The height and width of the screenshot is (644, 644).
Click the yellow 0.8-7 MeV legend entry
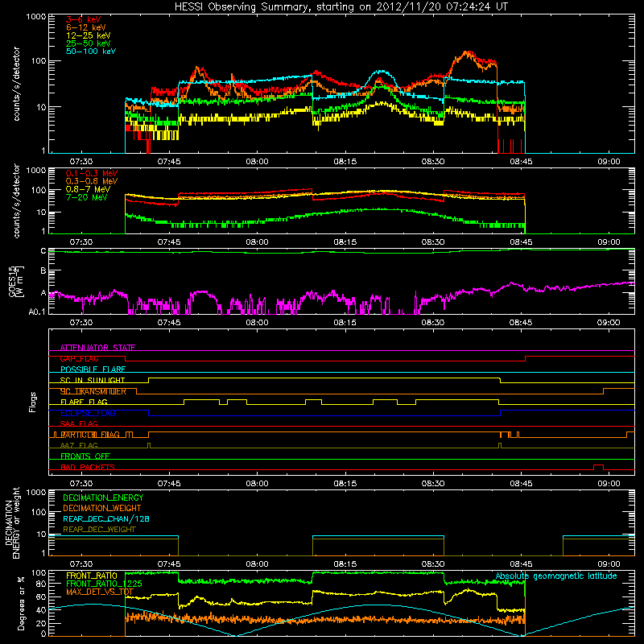pyautogui.click(x=88, y=189)
